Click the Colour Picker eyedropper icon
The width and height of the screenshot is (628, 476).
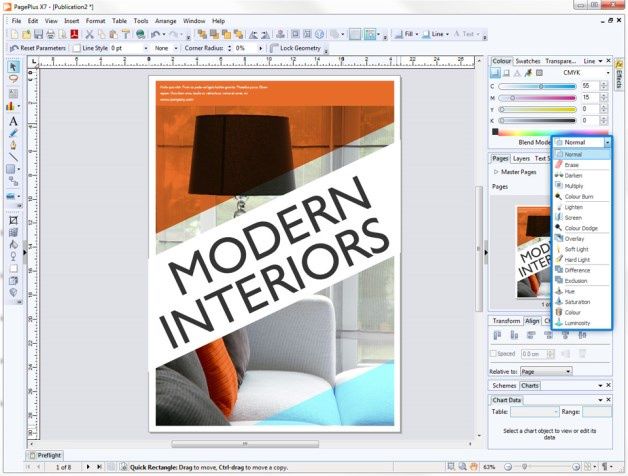tap(528, 73)
